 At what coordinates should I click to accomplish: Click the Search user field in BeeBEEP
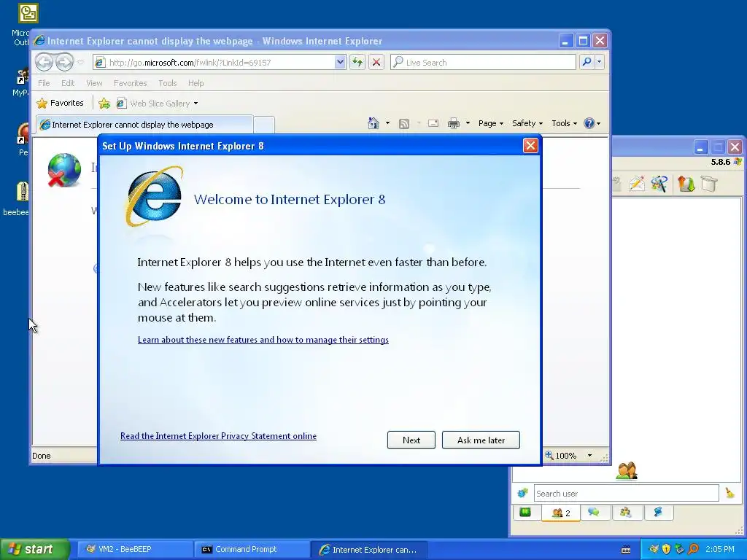coord(626,494)
